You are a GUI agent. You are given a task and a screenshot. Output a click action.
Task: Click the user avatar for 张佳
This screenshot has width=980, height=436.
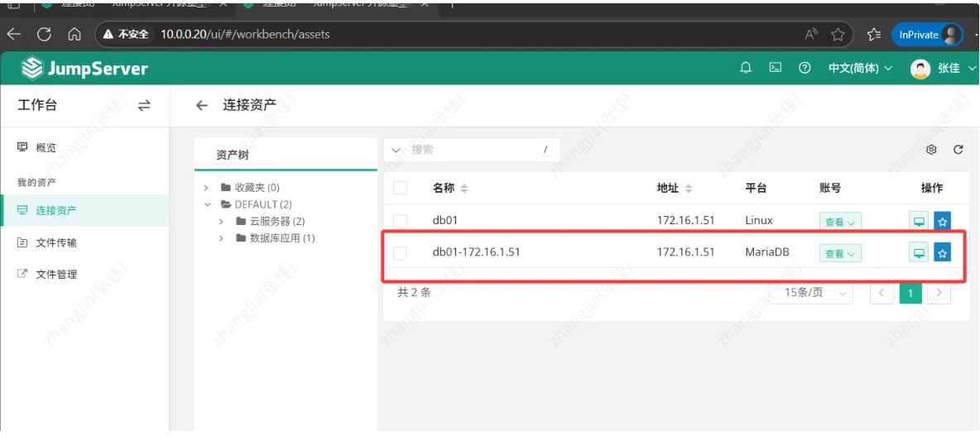coord(920,69)
